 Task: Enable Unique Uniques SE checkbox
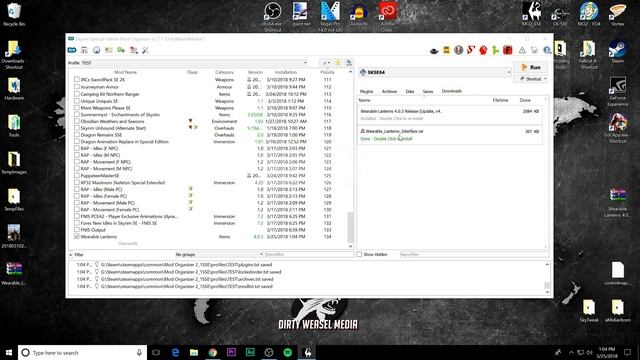coord(77,100)
